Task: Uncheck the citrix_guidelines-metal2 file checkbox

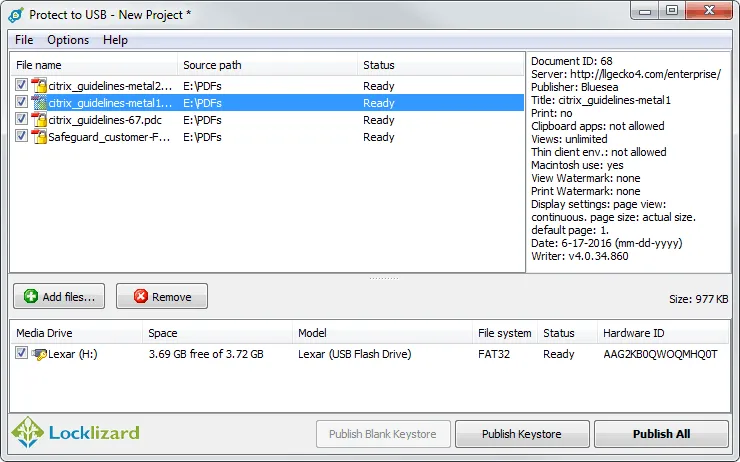Action: coord(21,85)
